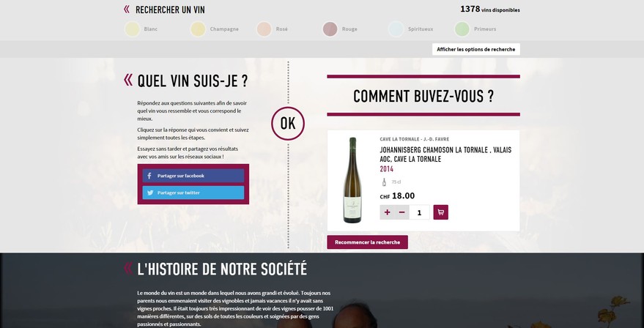Select the Rouge color swatch filter
Screen dimensions: 644x328
pyautogui.click(x=330, y=29)
